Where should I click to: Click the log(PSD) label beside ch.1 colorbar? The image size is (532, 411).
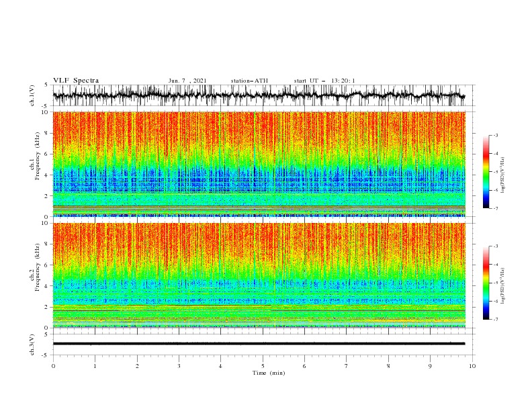point(502,175)
